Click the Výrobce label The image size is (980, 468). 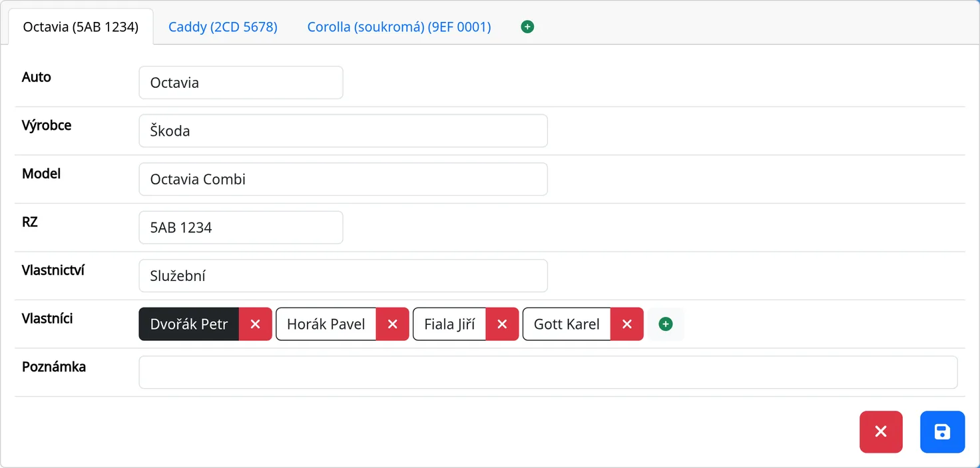click(47, 125)
